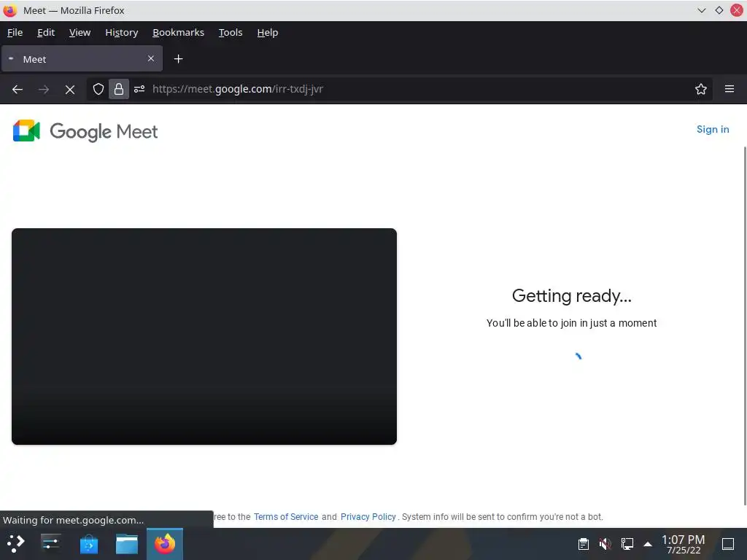Click the Google Meet camera logo
The width and height of the screenshot is (747, 560).
pos(26,131)
